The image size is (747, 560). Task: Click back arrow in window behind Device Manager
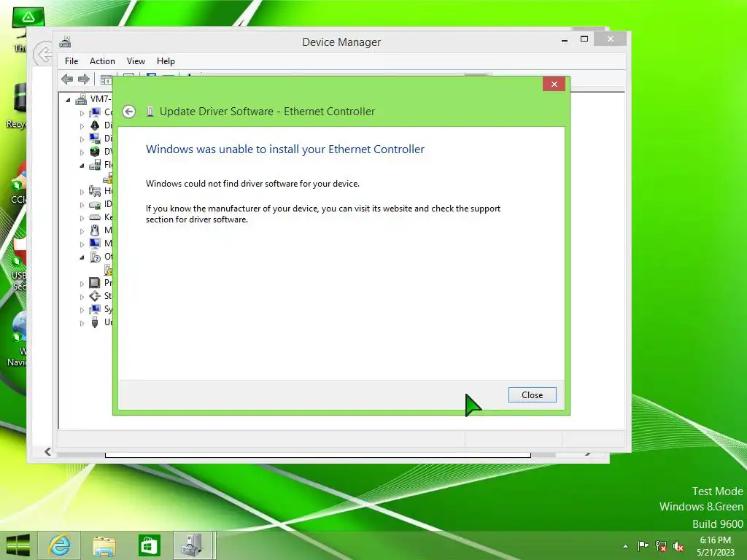point(43,54)
